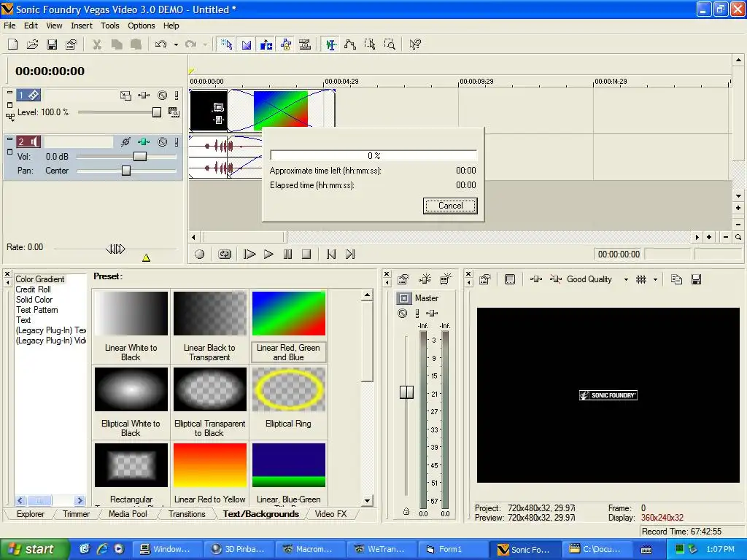Open the Options menu
Image resolution: width=747 pixels, height=560 pixels.
(x=141, y=26)
